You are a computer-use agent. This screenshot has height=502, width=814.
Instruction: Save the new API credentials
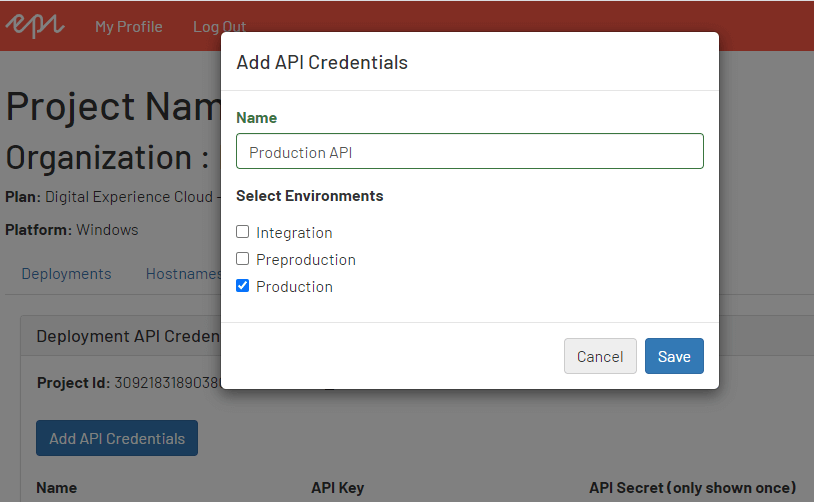[x=674, y=356]
